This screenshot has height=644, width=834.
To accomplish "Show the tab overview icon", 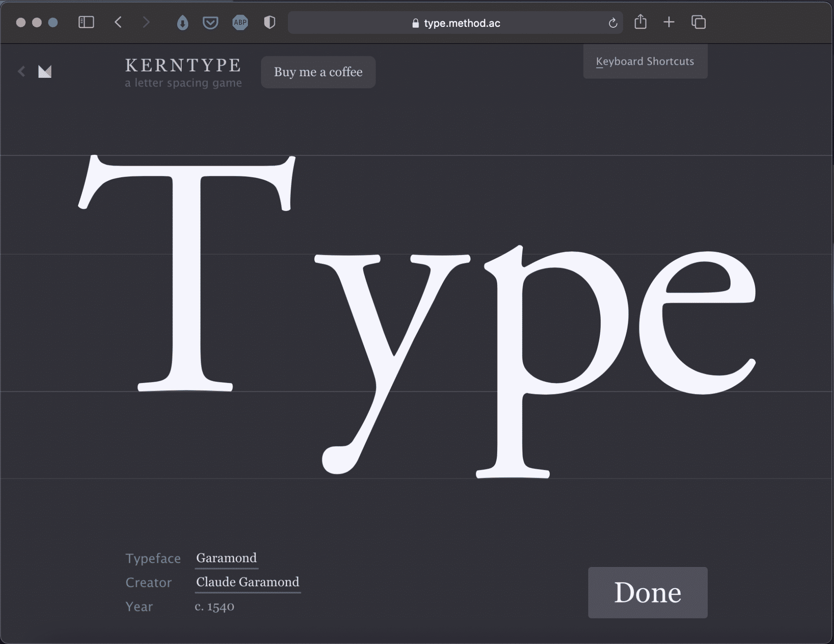I will [698, 22].
